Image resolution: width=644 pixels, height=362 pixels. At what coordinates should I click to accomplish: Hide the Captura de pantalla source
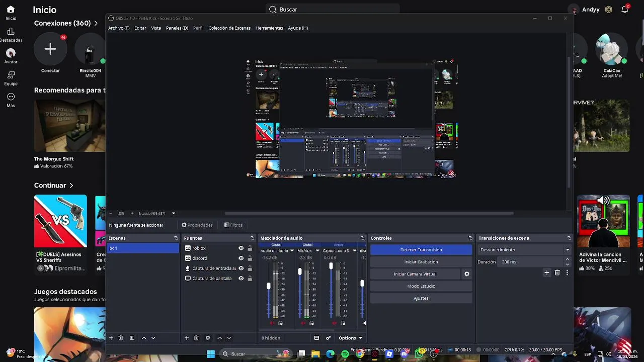(x=241, y=279)
